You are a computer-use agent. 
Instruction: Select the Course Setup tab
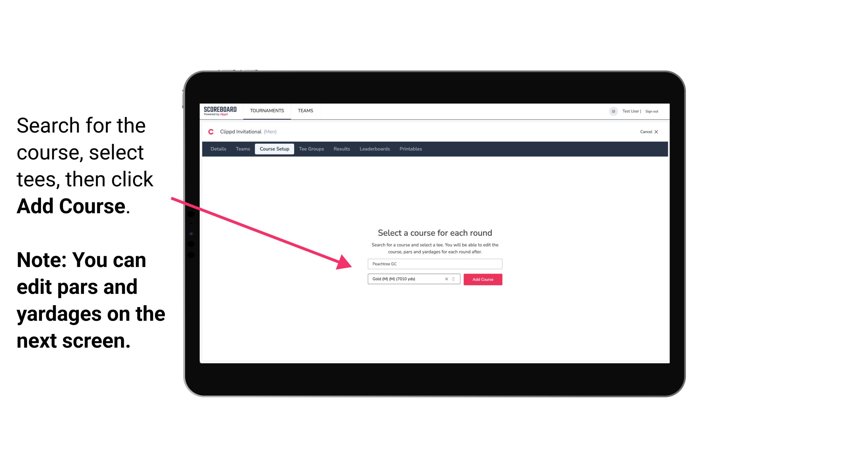pyautogui.click(x=275, y=149)
